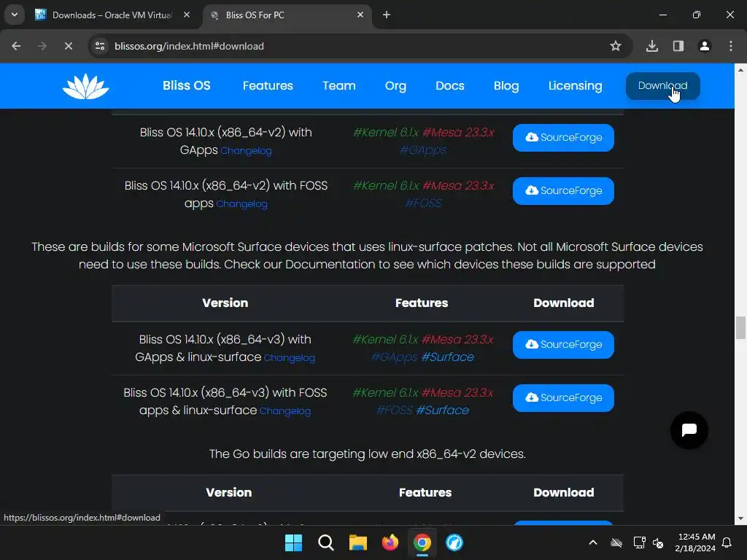Bookmark this page with the star icon

pyautogui.click(x=616, y=46)
